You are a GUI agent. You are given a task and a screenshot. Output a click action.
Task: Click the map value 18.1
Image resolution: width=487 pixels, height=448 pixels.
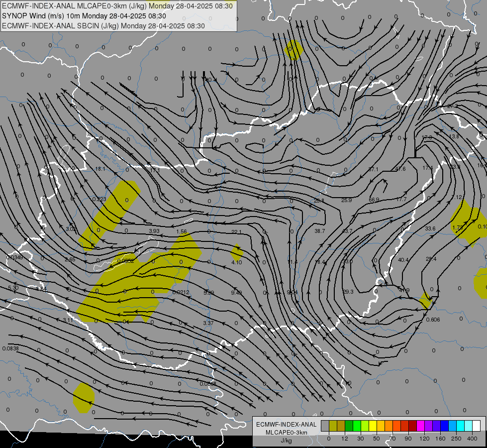(100, 169)
